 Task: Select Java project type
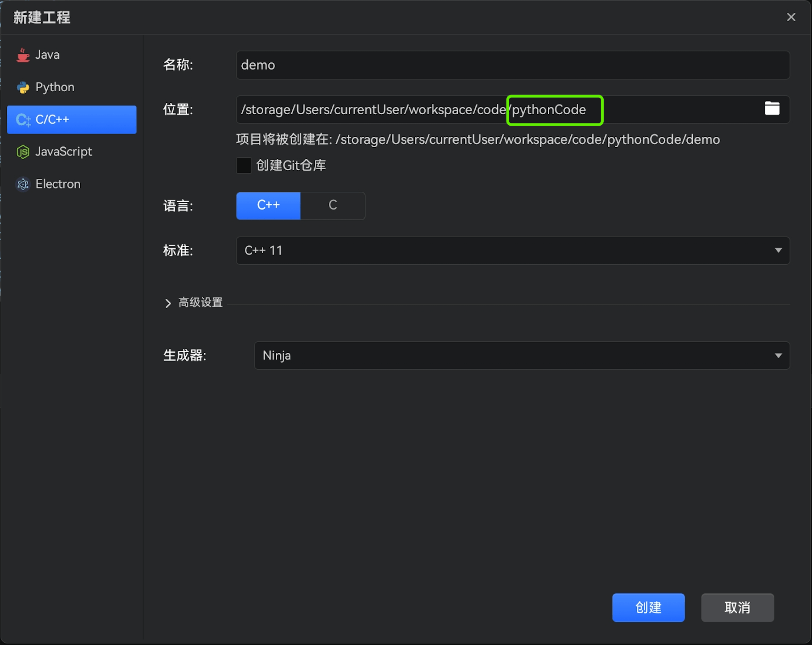click(72, 55)
